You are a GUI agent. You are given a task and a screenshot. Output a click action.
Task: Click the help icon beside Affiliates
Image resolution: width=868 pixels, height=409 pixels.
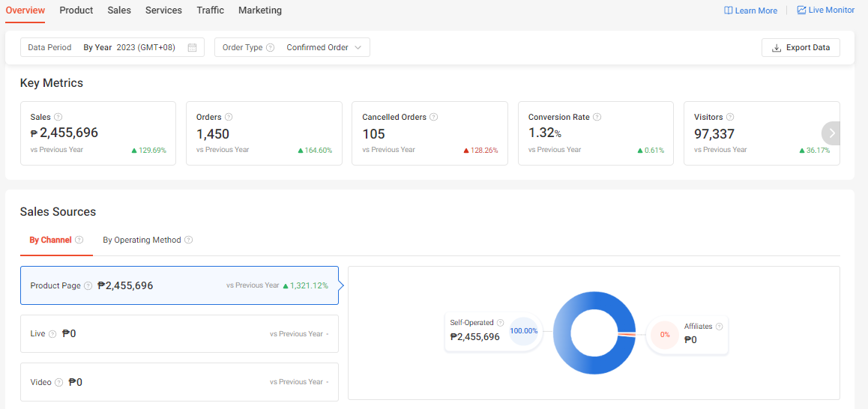point(720,327)
